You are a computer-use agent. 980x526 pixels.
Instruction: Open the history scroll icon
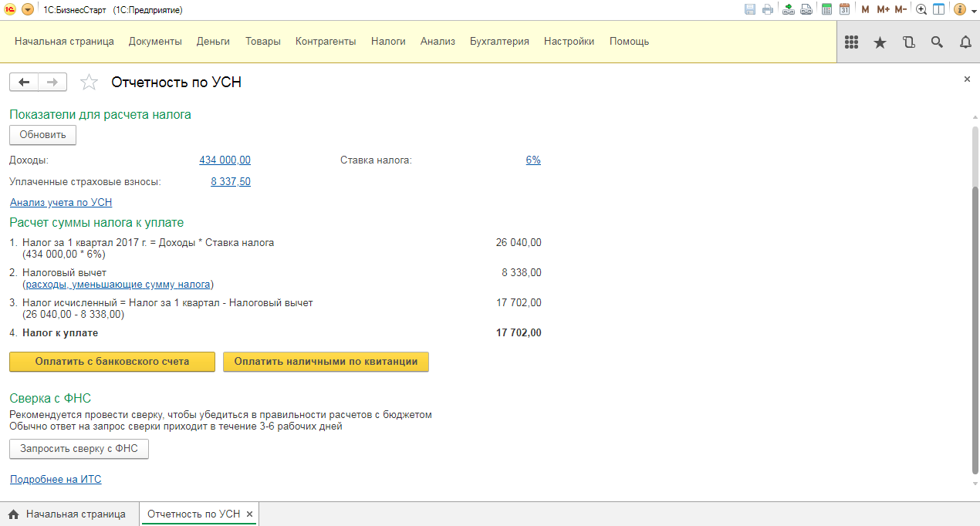point(908,42)
